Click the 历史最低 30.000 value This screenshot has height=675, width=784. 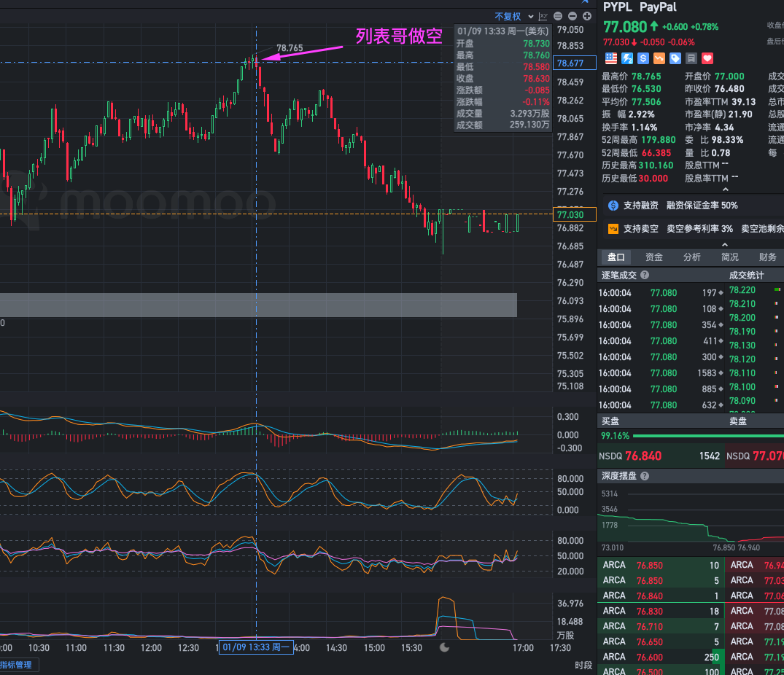653,179
